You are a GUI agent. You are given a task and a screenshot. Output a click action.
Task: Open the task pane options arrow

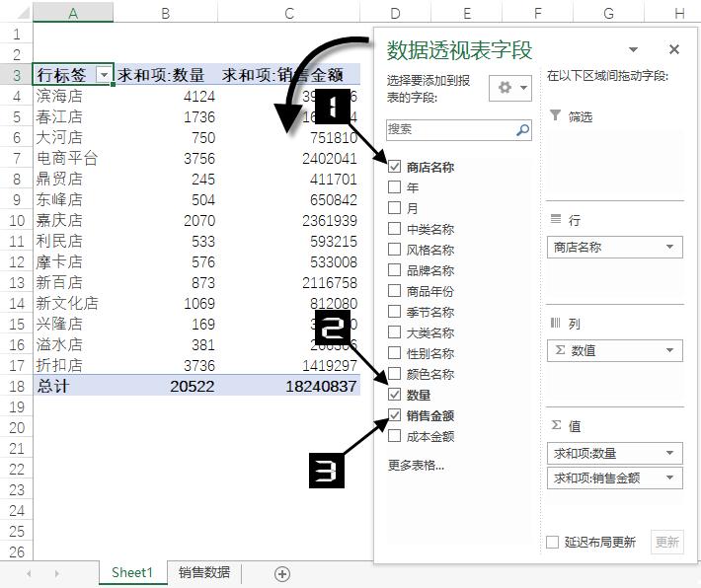click(633, 49)
